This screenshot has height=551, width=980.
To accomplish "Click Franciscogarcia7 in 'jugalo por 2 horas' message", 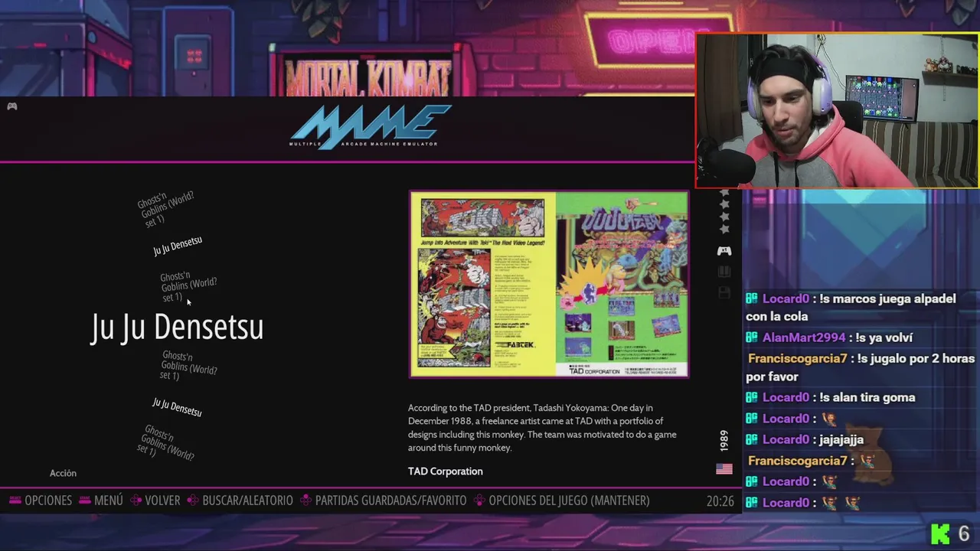I will tap(797, 358).
